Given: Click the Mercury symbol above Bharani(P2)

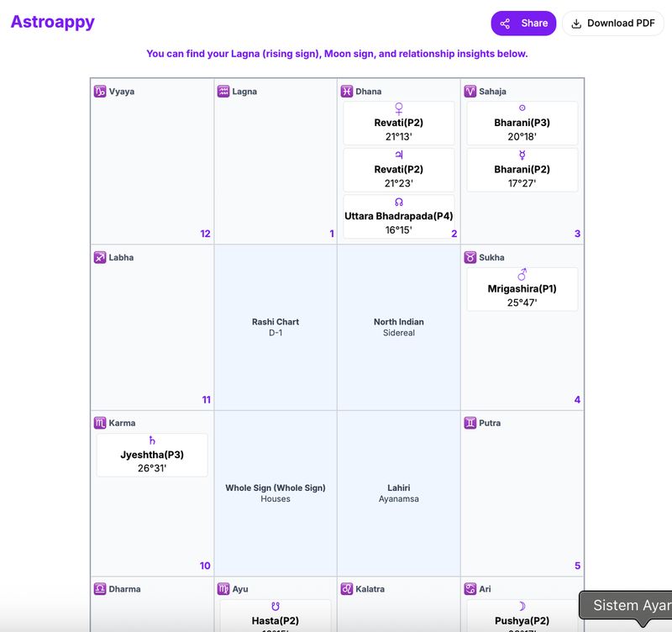Looking at the screenshot, I should (x=522, y=155).
